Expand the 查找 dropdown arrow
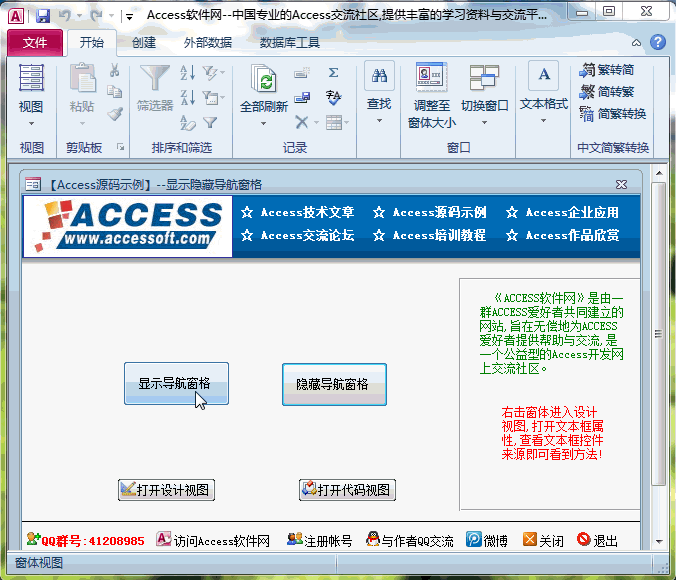Viewport: 676px width, 580px height. (x=379, y=121)
